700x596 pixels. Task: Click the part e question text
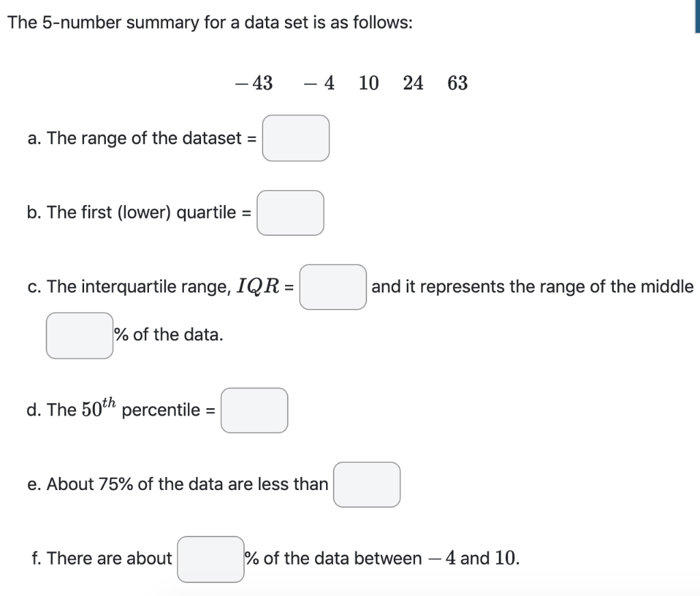tap(178, 484)
